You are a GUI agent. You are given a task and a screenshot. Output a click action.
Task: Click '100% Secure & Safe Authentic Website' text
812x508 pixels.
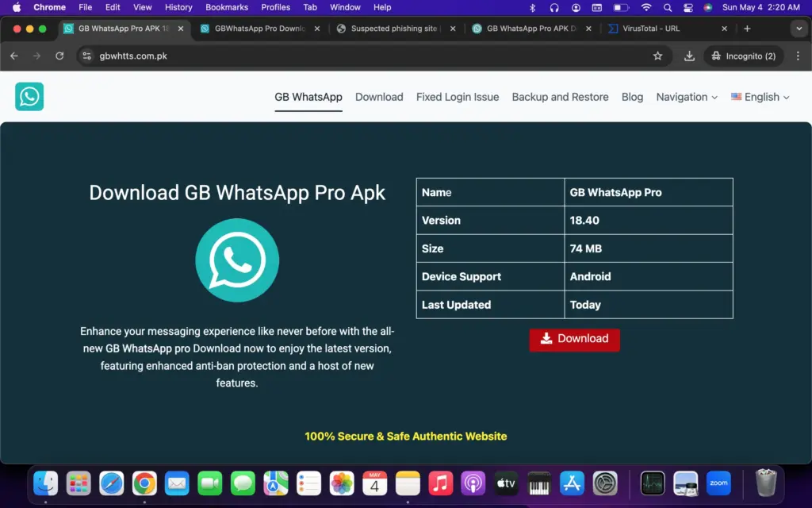click(405, 436)
